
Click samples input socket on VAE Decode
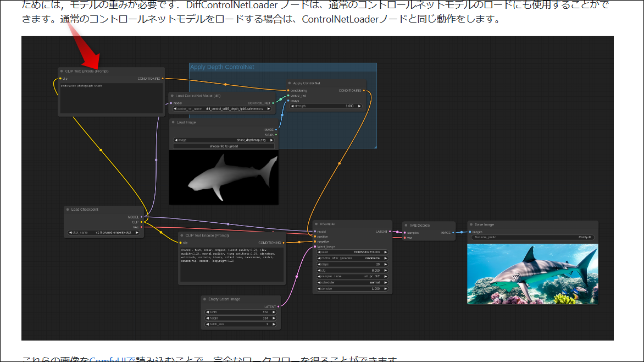click(x=405, y=233)
